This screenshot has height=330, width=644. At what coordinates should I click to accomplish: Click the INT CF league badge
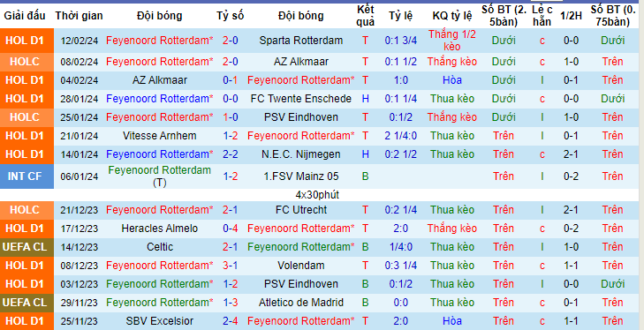[27, 176]
